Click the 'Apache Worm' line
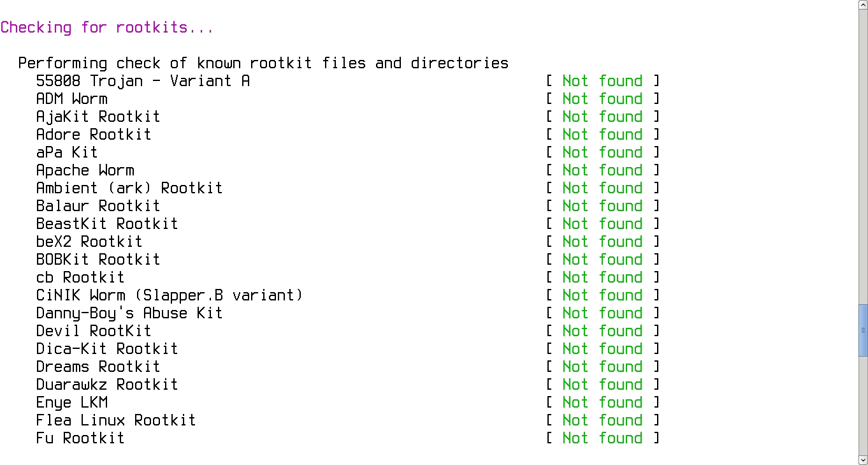The image size is (868, 465). (85, 170)
